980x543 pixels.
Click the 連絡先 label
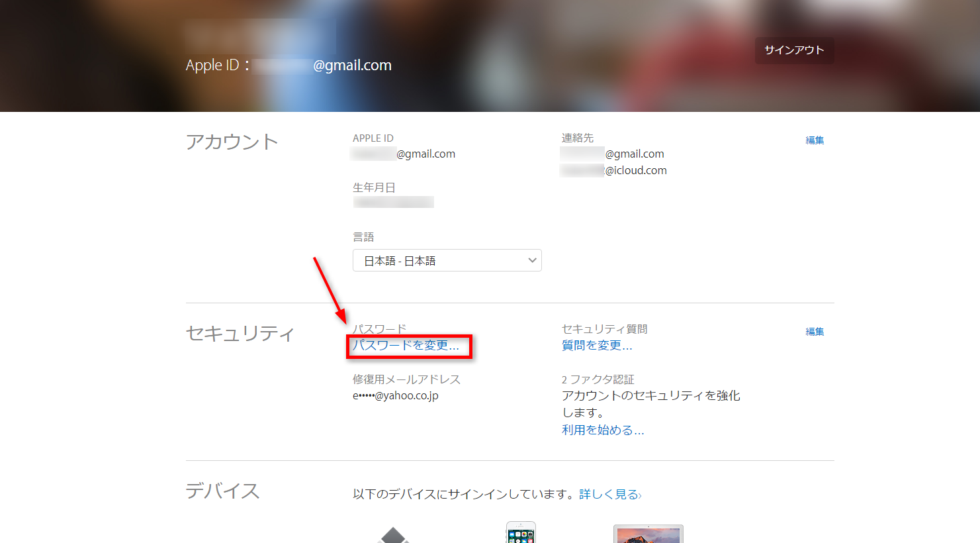578,138
